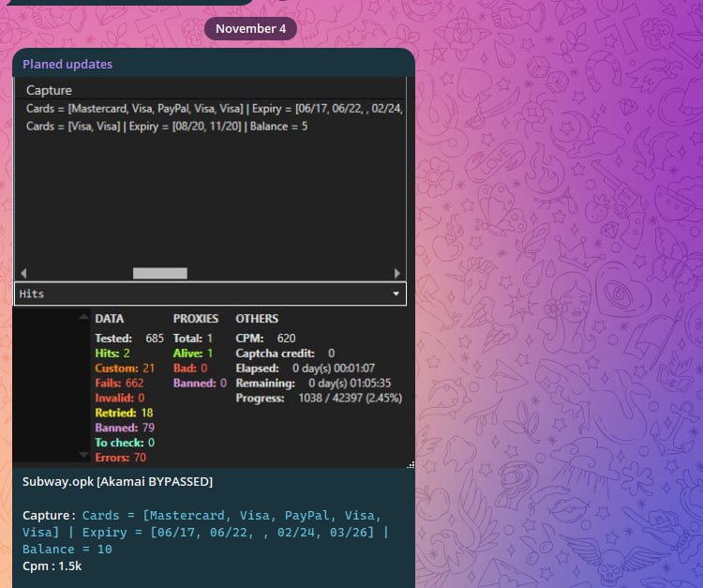The height and width of the screenshot is (588, 703).
Task: Click the PROXIES section heading
Action: [x=195, y=319]
